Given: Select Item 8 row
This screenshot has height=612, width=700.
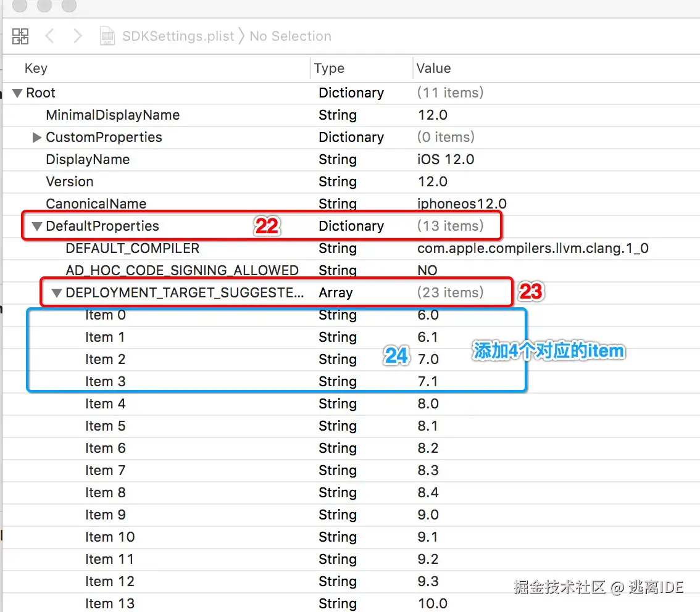Looking at the screenshot, I should pos(351,493).
